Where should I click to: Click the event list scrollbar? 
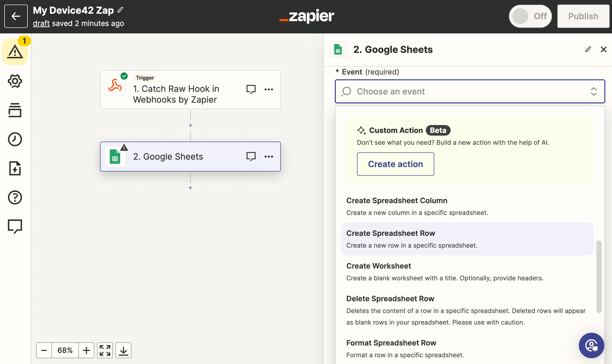(599, 277)
